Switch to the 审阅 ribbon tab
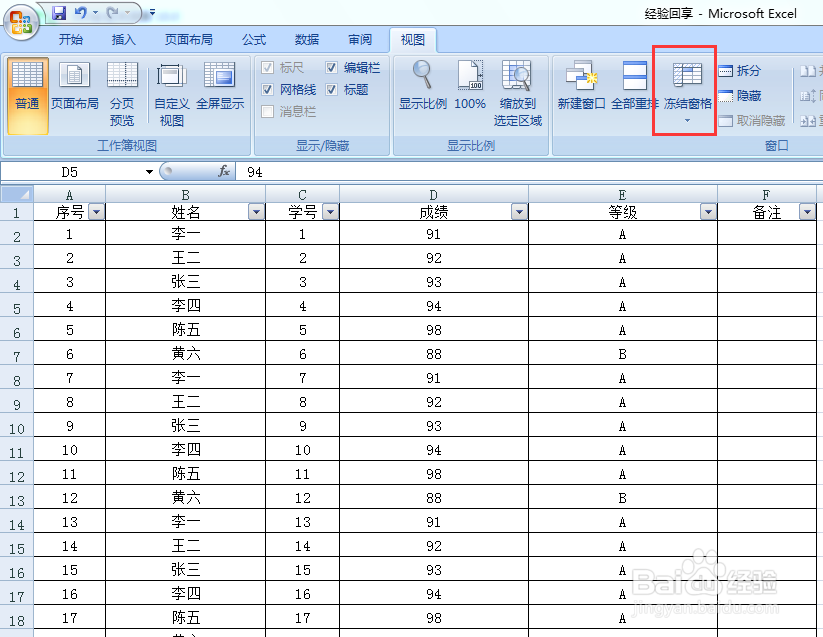Screen dimensions: 823x637 pos(359,40)
